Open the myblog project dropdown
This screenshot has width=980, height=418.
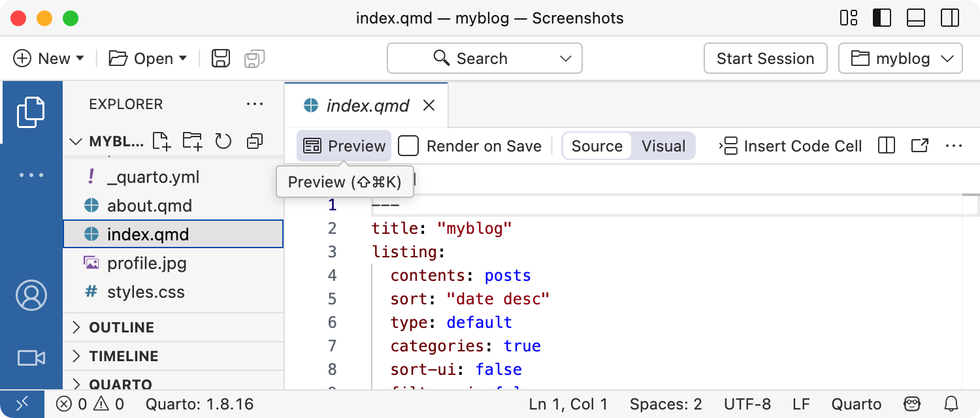[900, 59]
